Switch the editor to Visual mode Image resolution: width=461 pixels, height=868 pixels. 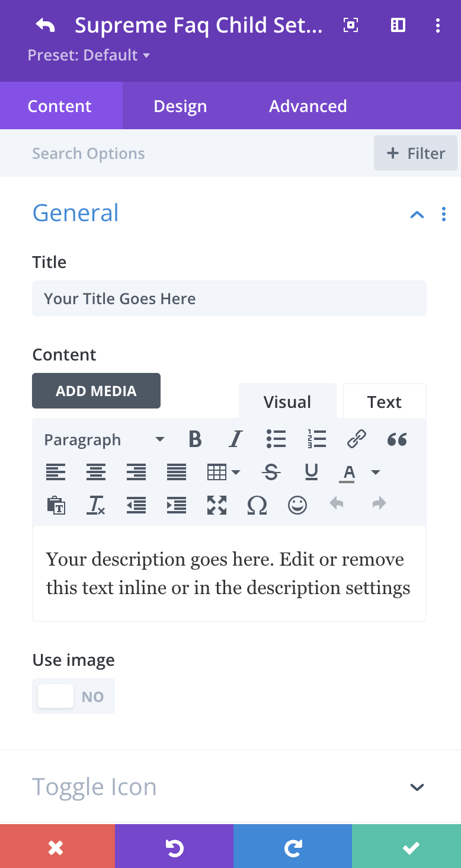coord(287,401)
